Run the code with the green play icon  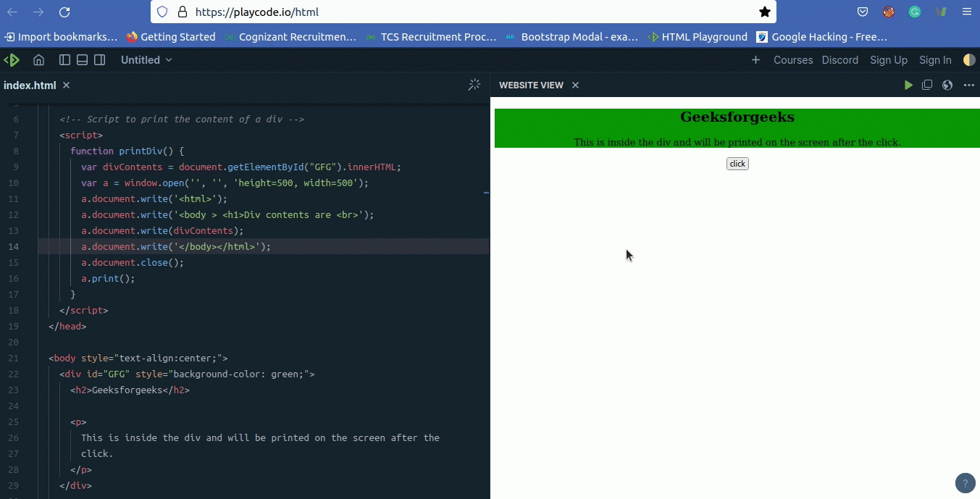click(x=908, y=85)
